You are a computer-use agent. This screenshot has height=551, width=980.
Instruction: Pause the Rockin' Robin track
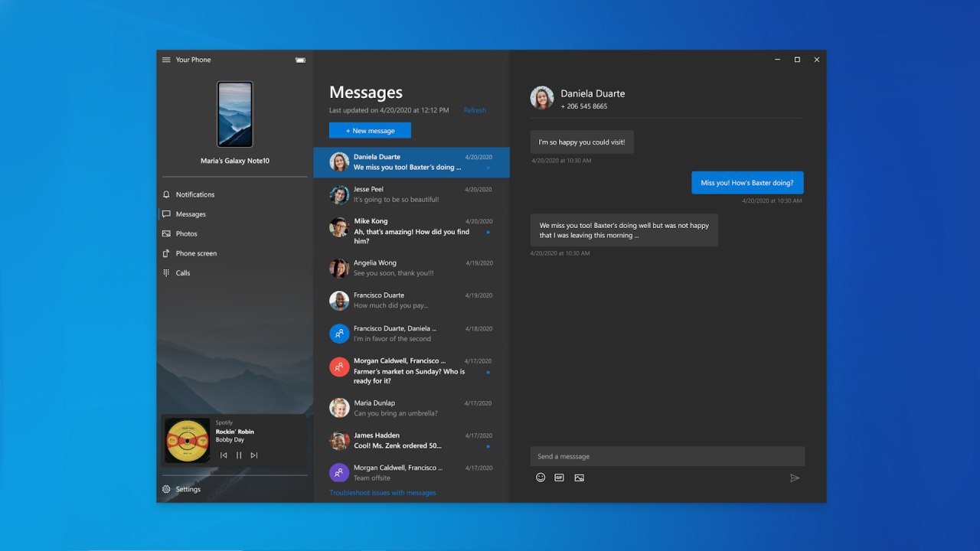239,455
